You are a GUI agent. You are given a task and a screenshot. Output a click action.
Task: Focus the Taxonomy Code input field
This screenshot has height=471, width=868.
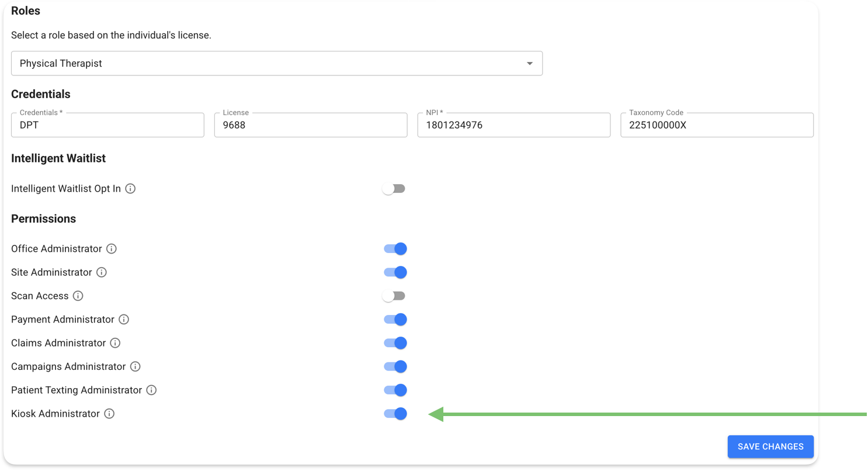pos(716,125)
